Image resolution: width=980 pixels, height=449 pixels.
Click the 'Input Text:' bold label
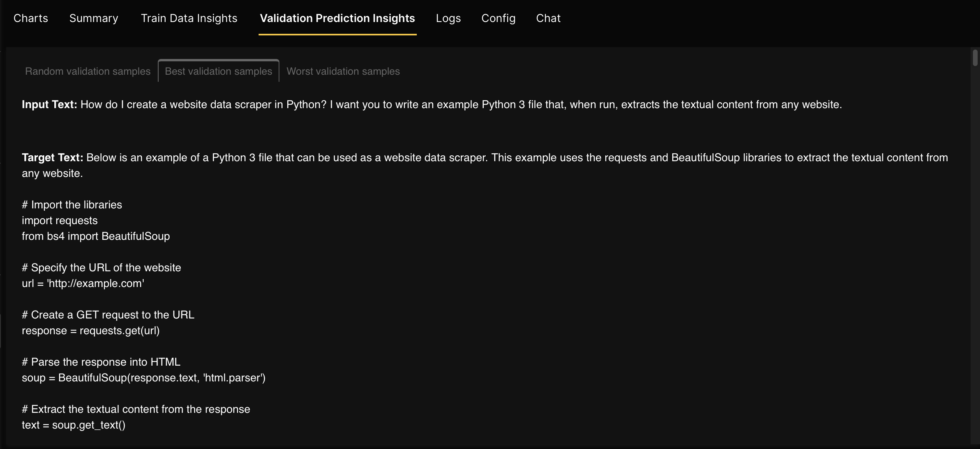click(x=50, y=105)
